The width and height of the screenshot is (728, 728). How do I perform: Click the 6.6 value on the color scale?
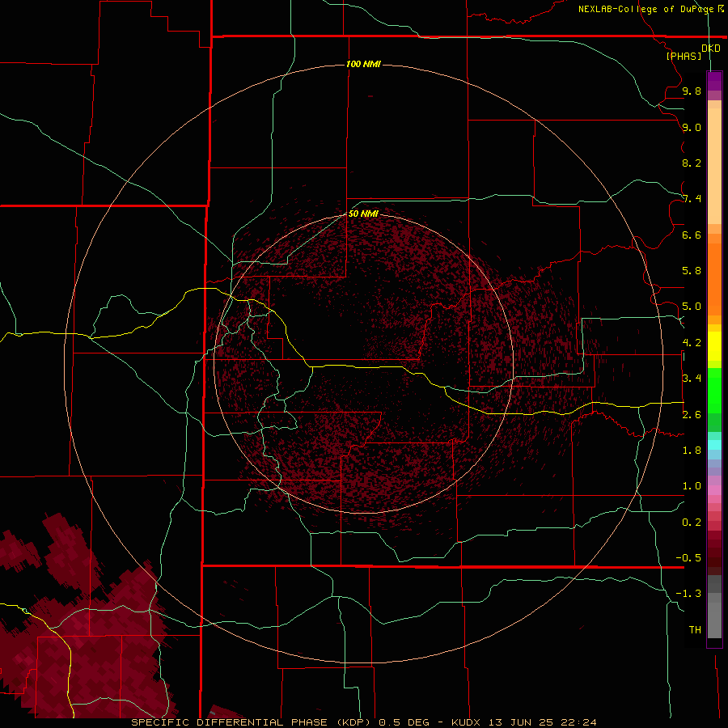(692, 235)
